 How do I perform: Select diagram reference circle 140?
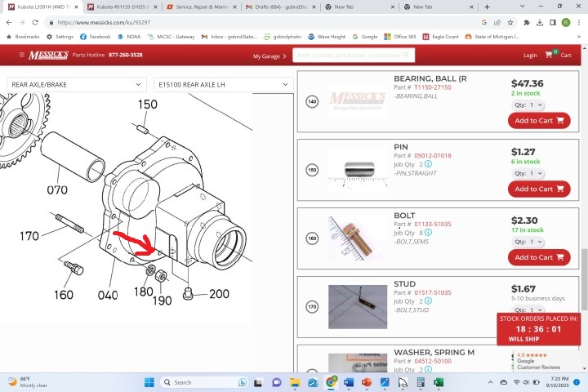[x=312, y=101]
